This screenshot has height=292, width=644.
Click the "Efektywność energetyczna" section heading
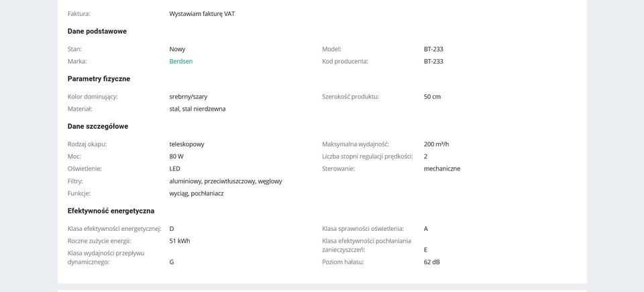pyautogui.click(x=111, y=211)
